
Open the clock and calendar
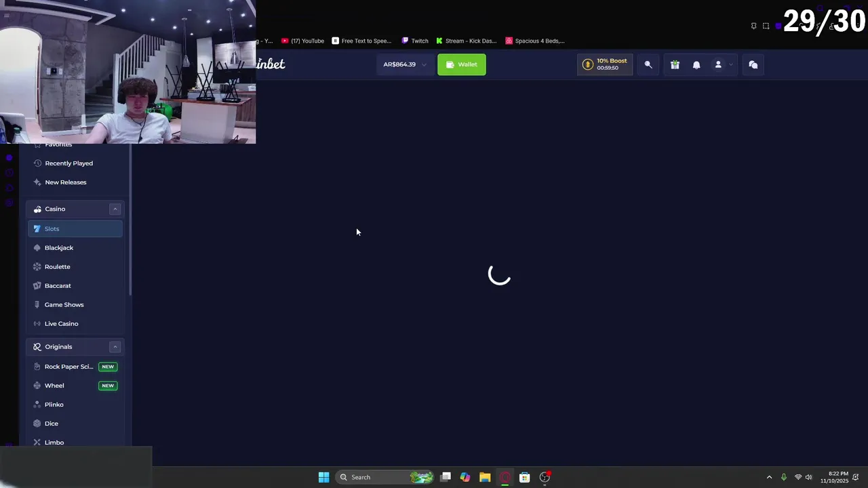point(834,477)
